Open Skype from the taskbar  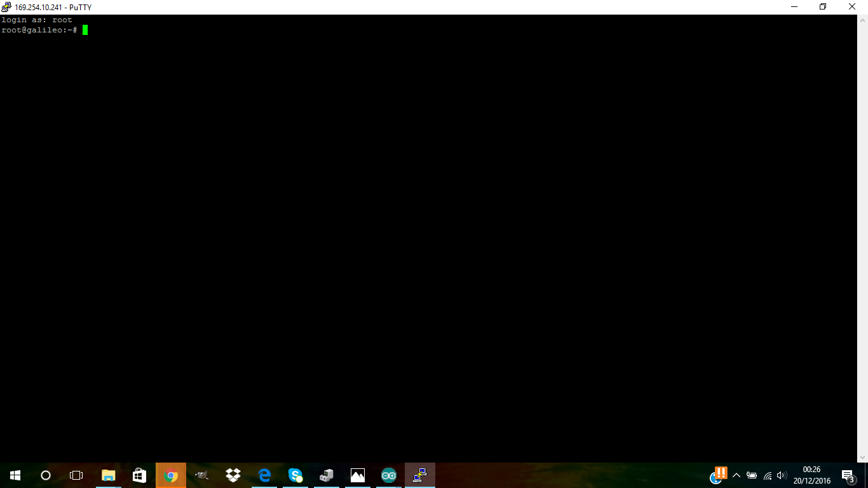click(295, 475)
